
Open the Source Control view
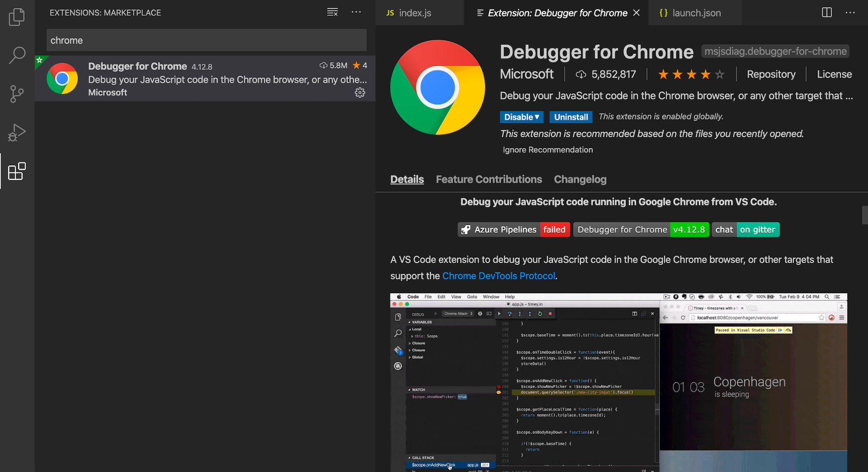point(17,94)
